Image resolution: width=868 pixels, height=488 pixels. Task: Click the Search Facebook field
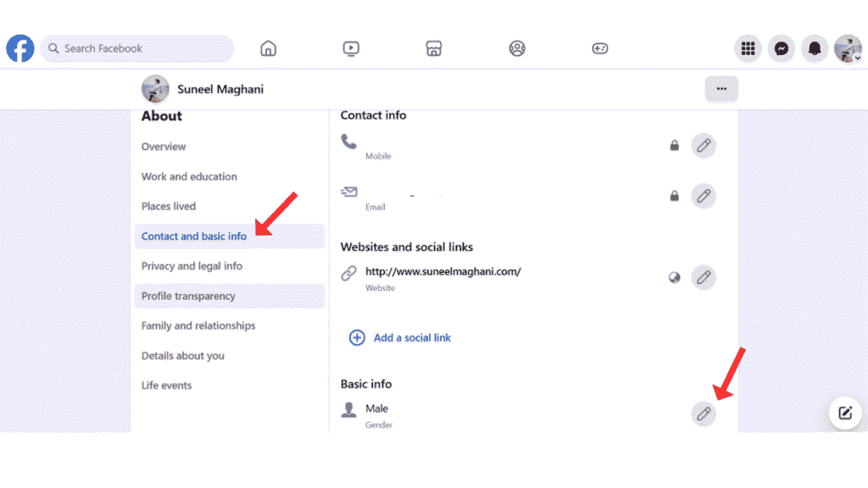(136, 48)
